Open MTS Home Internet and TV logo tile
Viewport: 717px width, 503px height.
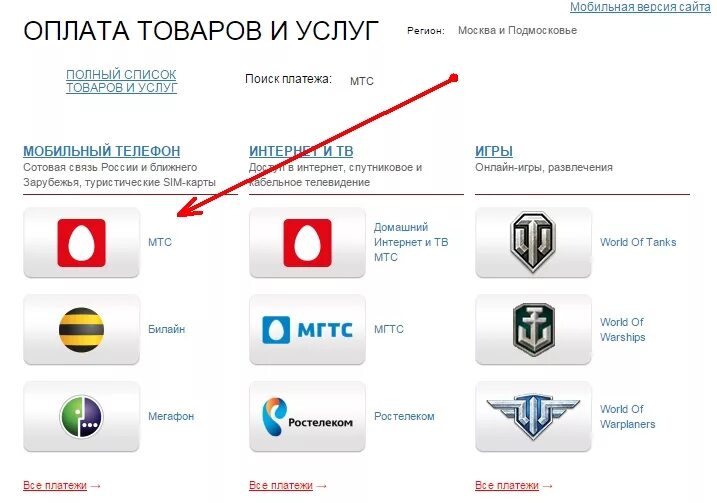click(x=307, y=242)
